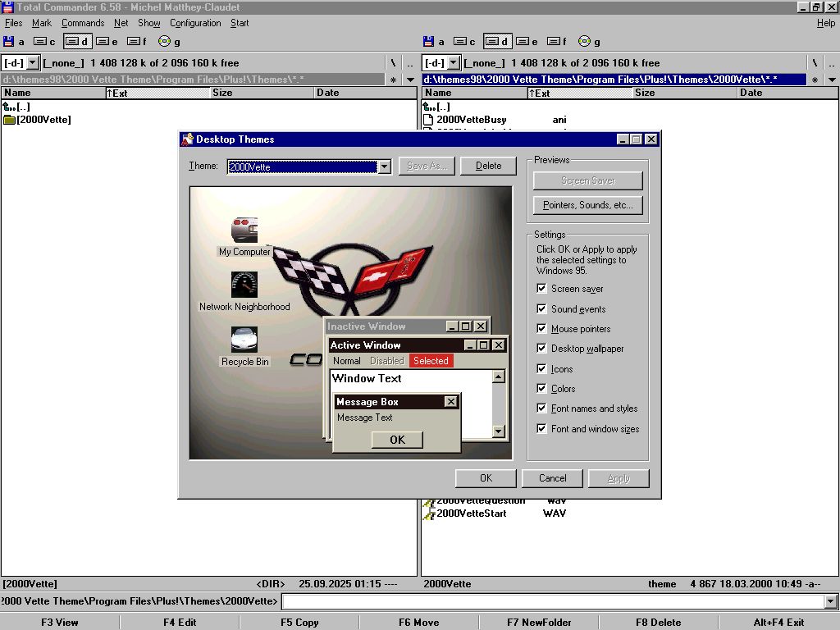The height and width of the screenshot is (630, 840).
Task: Click the F5 Copy function key button
Action: 299,622
